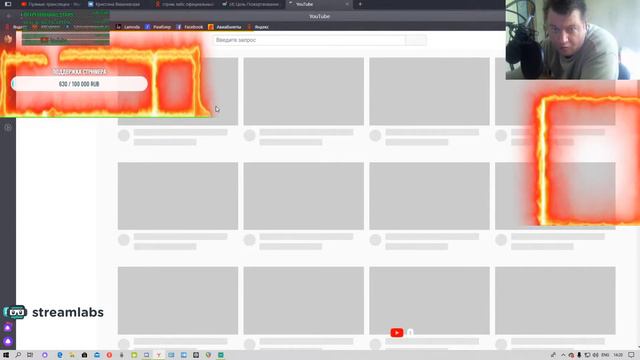Screen dimensions: 640x360
Task: Open the Рамблер bookmark
Action: click(x=158, y=27)
